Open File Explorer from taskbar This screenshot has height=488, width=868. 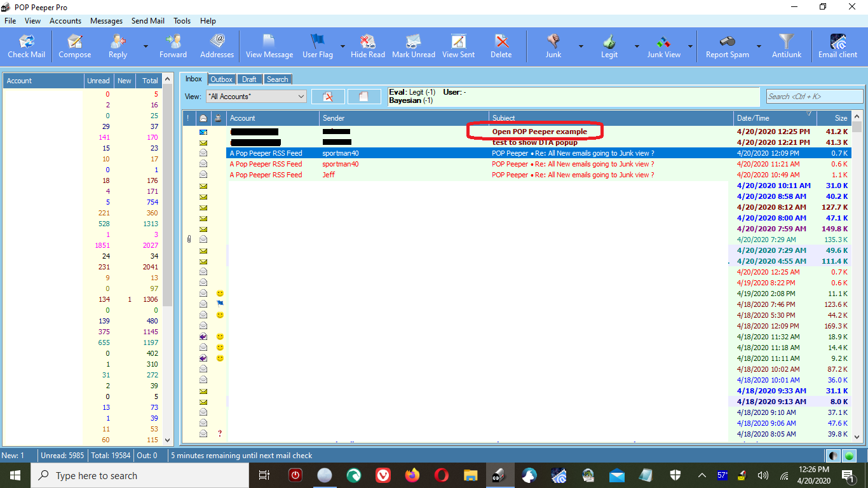tap(470, 475)
